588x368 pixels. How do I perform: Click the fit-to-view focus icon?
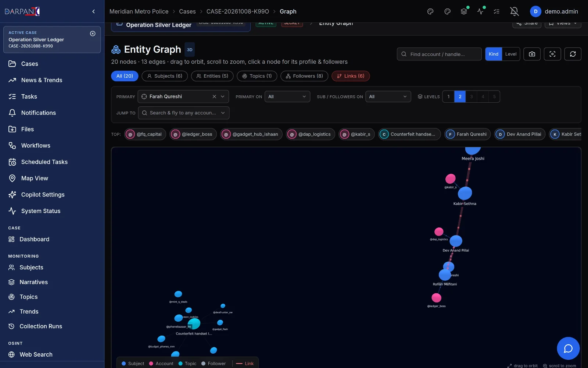click(552, 54)
